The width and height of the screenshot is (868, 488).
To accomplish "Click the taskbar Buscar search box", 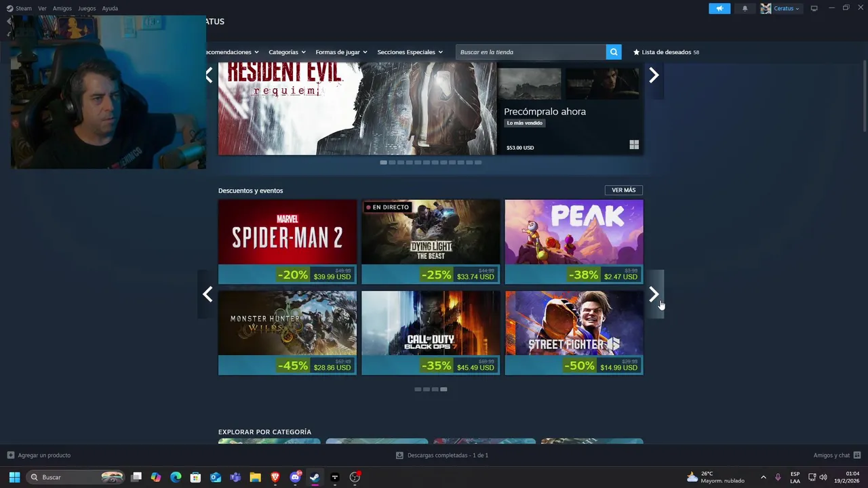I will [76, 477].
